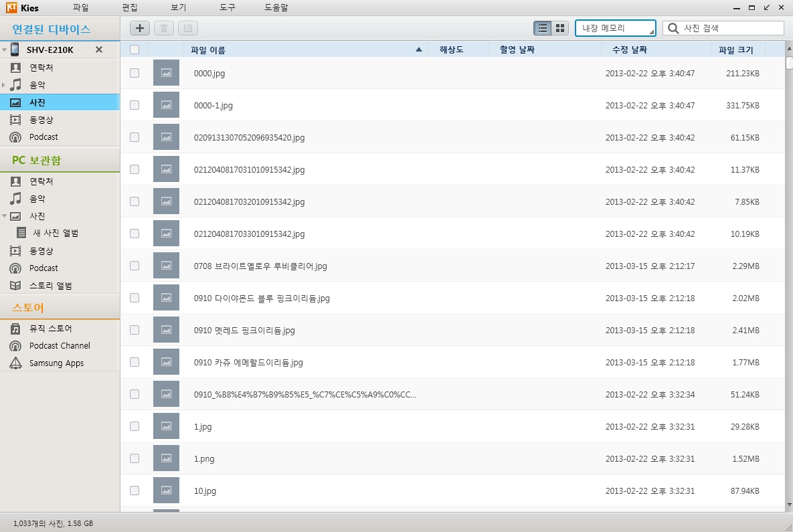
Task: Open the 파일 menu
Action: 80,7
